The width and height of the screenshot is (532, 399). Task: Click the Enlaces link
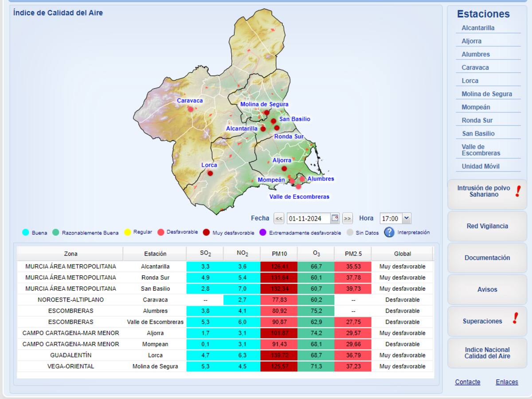pos(507,382)
